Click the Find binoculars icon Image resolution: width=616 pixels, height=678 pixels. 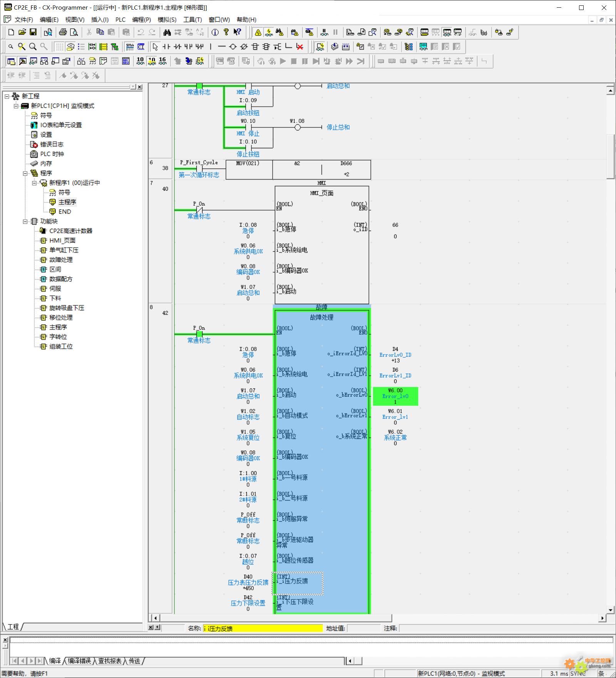coord(167,32)
